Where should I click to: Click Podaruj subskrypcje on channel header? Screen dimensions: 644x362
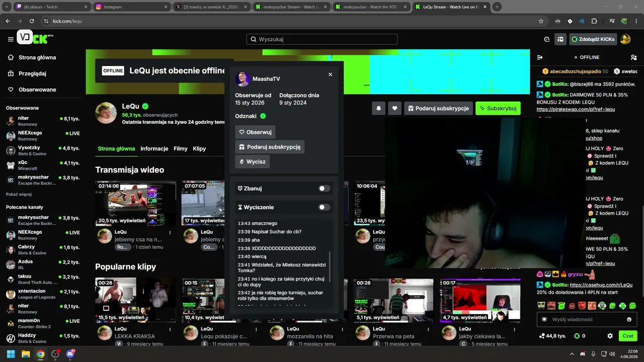(x=438, y=108)
